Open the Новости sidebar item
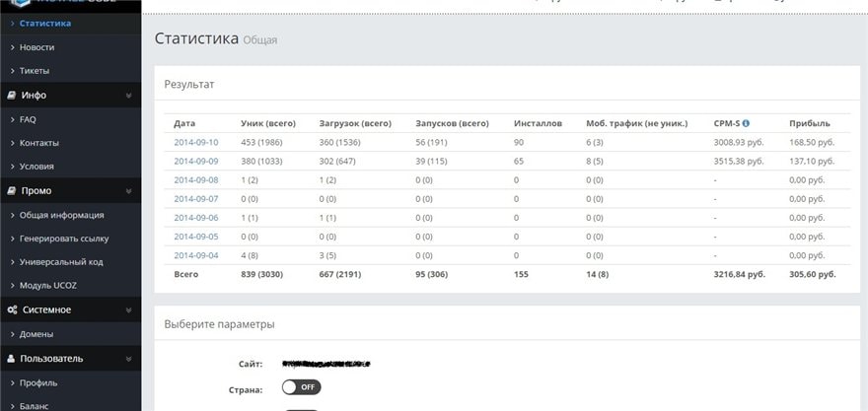The image size is (868, 411). coord(36,47)
